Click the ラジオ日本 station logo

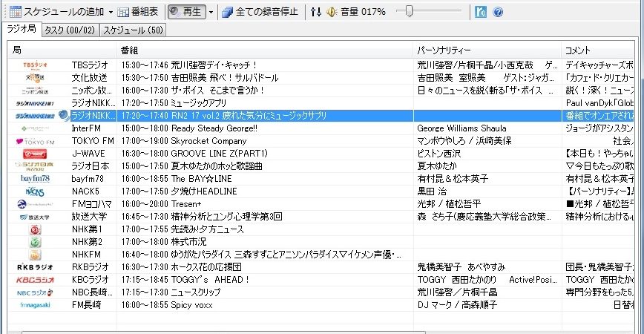[x=35, y=166]
